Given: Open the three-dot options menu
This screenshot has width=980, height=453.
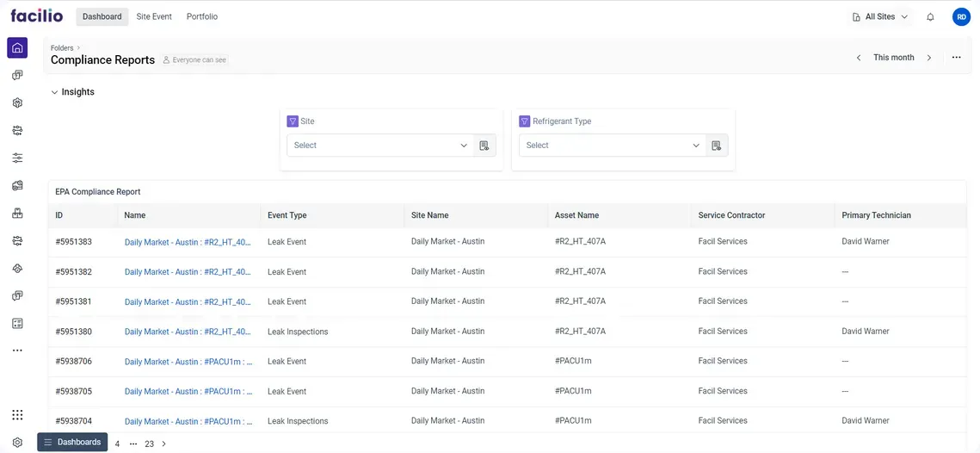Looking at the screenshot, I should (956, 58).
